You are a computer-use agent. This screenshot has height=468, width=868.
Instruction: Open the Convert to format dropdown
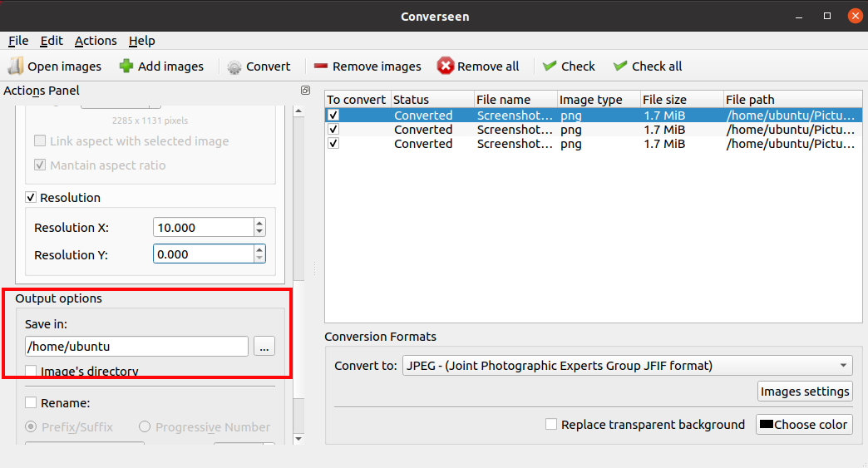pos(627,366)
